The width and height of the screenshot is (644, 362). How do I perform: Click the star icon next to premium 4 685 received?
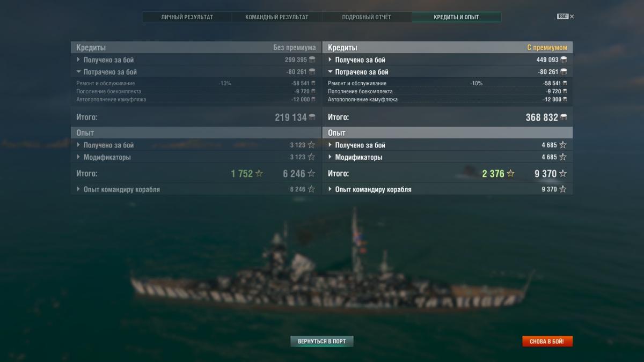(x=563, y=145)
